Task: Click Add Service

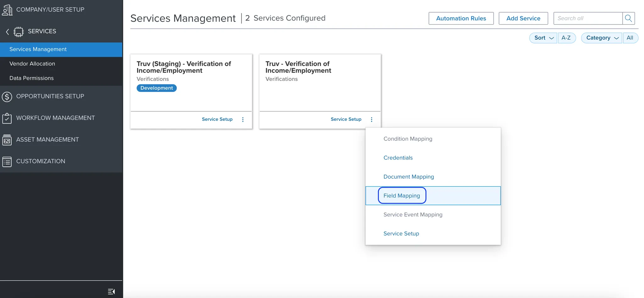Action: pyautogui.click(x=523, y=18)
